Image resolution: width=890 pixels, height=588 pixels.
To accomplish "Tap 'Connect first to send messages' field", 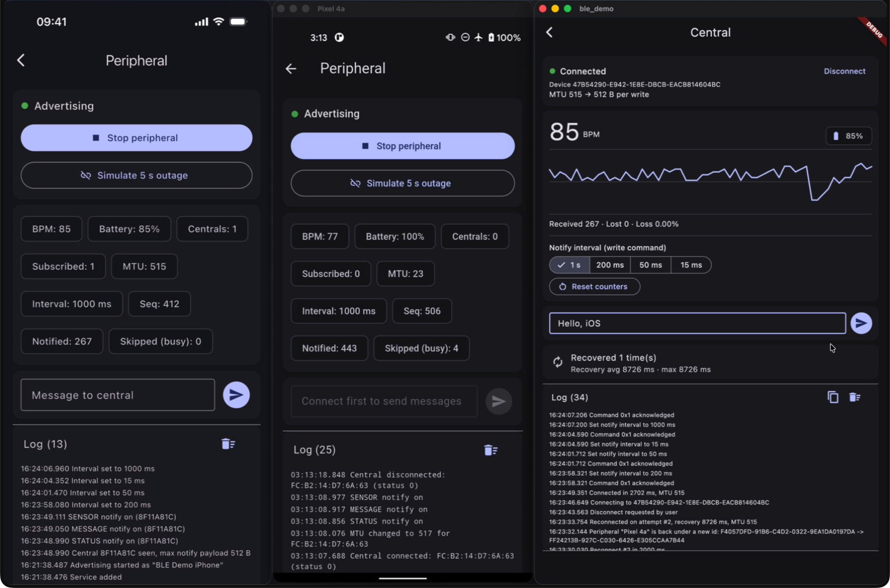I will pos(384,401).
